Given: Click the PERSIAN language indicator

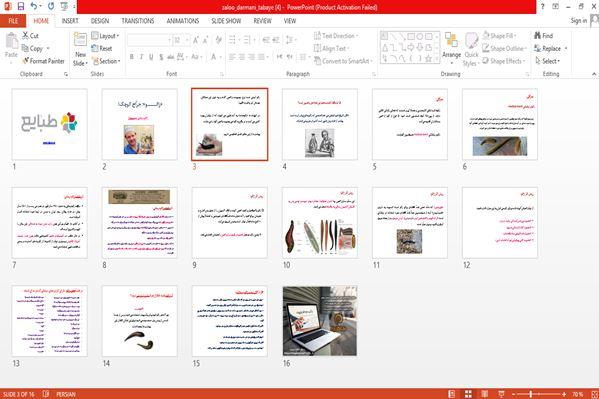Looking at the screenshot, I should 66,394.
